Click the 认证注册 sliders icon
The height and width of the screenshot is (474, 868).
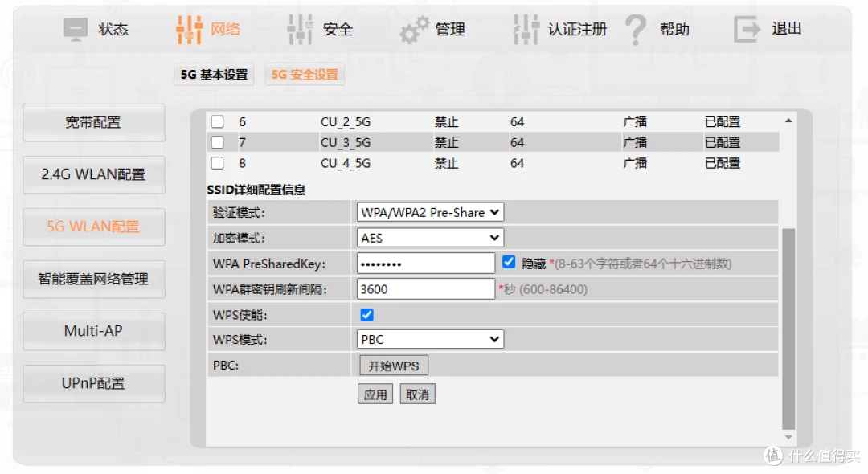click(x=526, y=29)
